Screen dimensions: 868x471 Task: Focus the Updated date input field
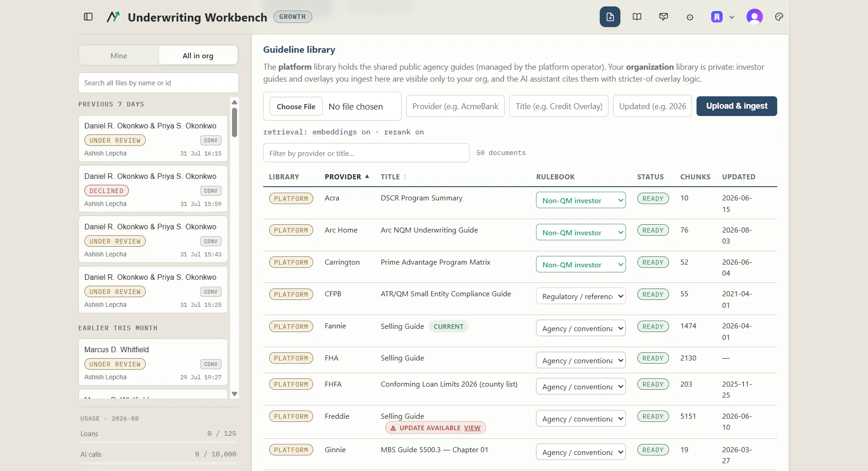(652, 106)
